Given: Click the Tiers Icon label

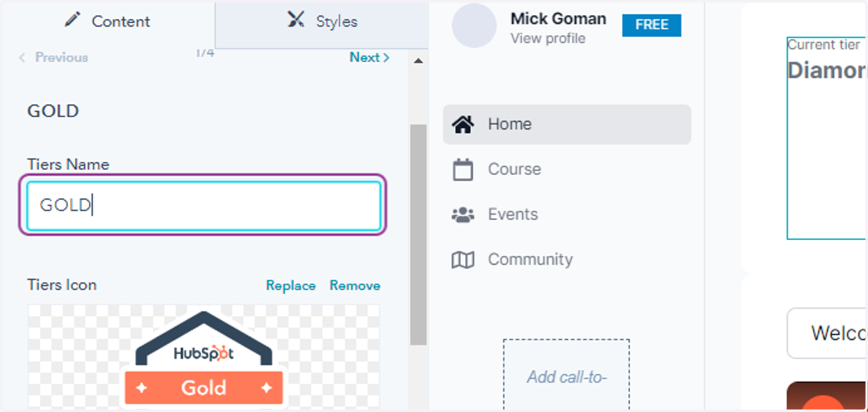Looking at the screenshot, I should [x=61, y=285].
